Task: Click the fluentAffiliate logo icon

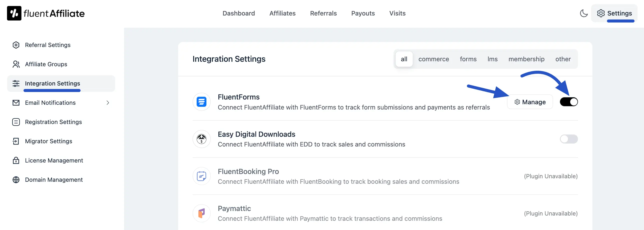Action: [x=14, y=13]
